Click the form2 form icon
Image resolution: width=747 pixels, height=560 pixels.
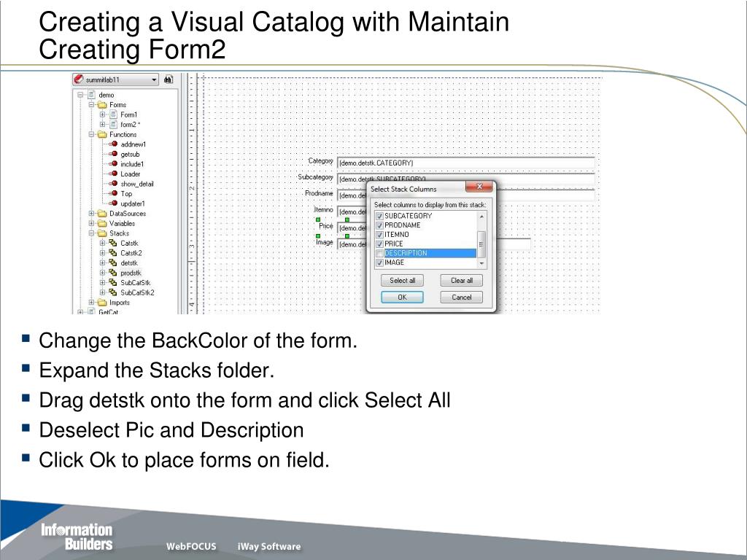[x=113, y=124]
